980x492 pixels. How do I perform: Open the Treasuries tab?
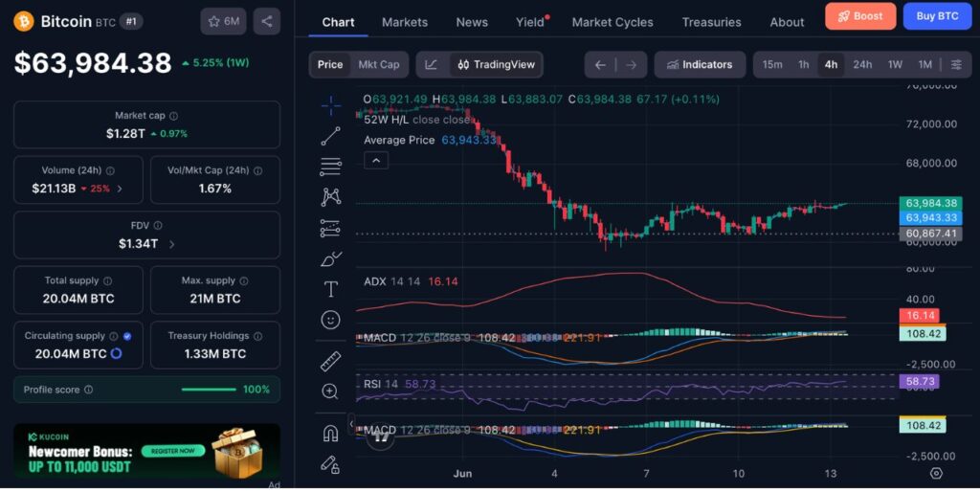(x=711, y=22)
